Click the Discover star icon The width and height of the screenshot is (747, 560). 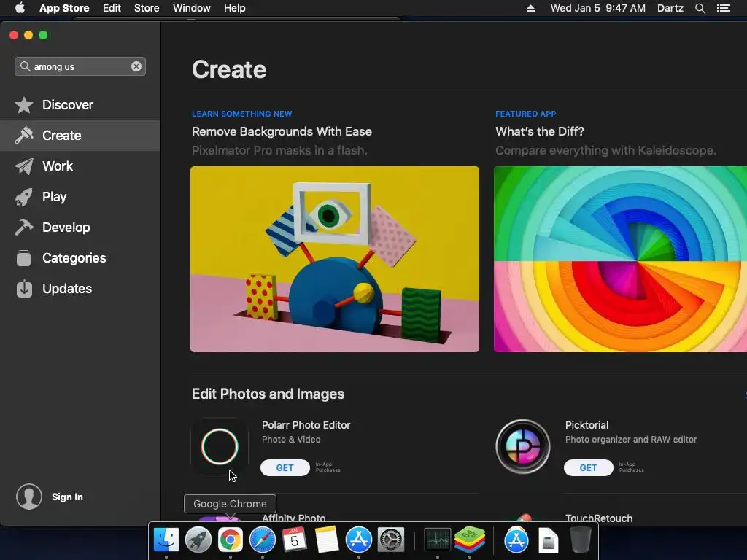[24, 105]
